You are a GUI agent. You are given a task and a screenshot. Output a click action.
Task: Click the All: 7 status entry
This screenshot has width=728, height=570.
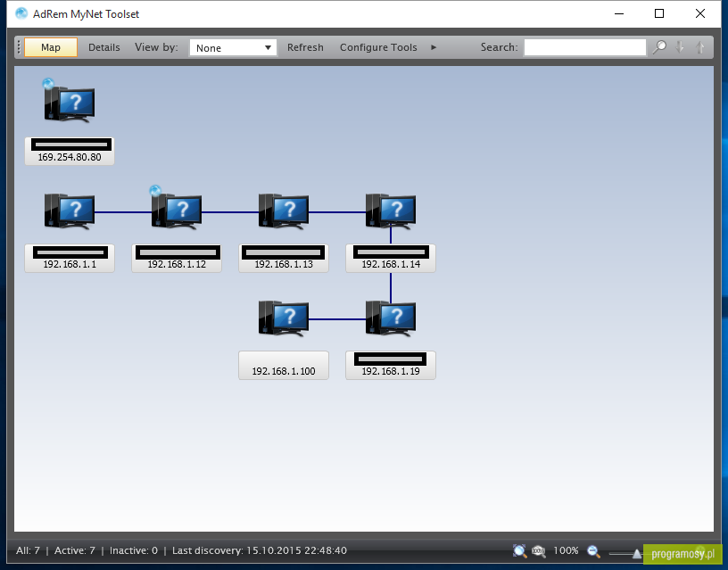point(28,550)
